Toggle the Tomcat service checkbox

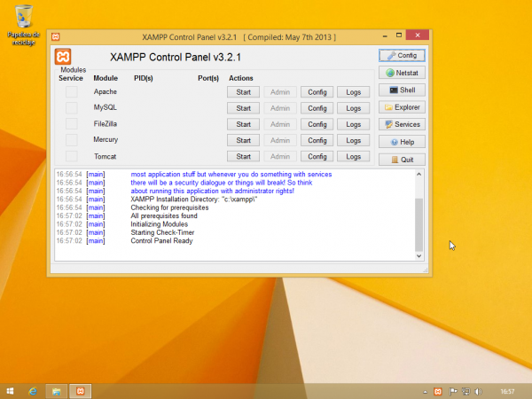(x=71, y=156)
